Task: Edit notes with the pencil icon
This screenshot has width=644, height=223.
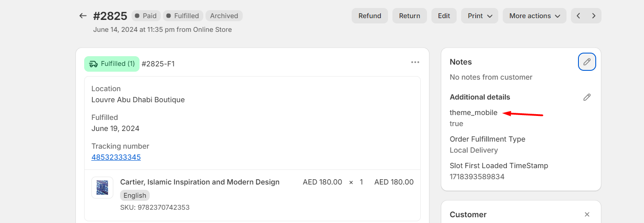Action: 587,62
